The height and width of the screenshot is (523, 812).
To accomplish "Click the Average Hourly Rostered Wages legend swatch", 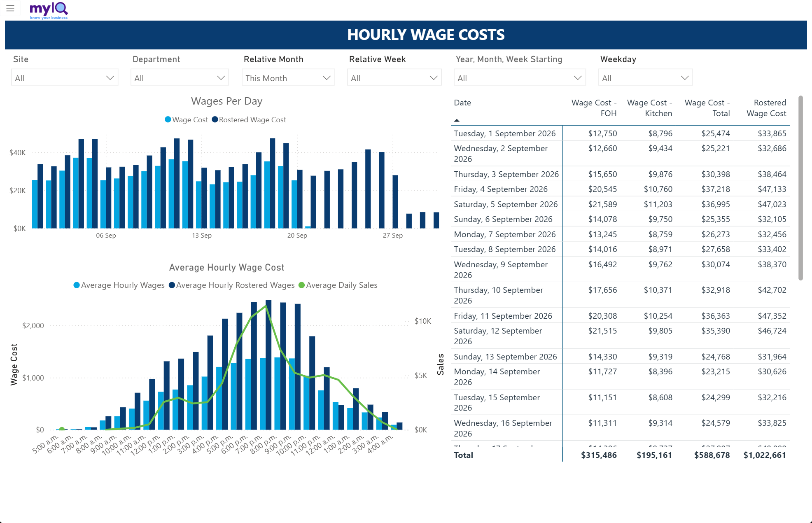I will coord(172,285).
